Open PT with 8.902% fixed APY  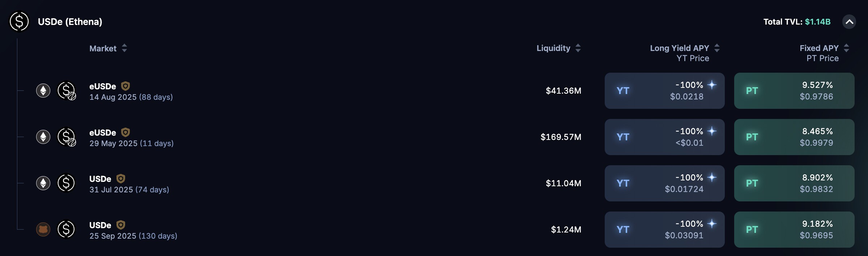click(x=794, y=183)
